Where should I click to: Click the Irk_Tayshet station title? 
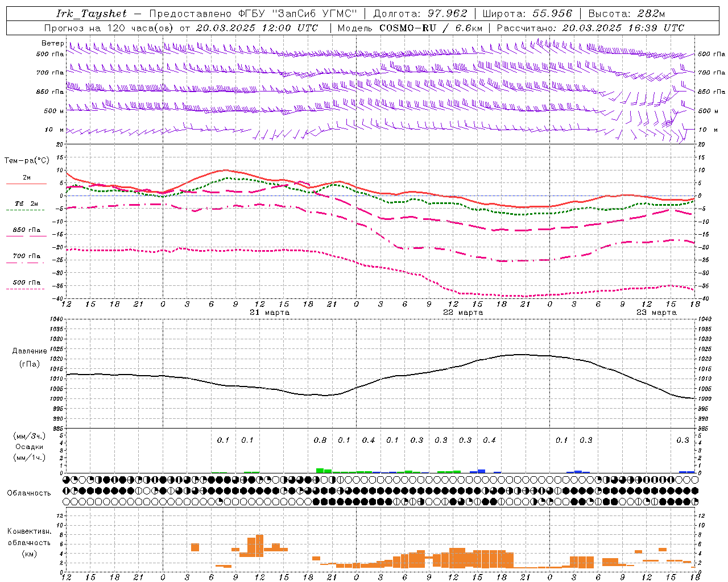[92, 14]
